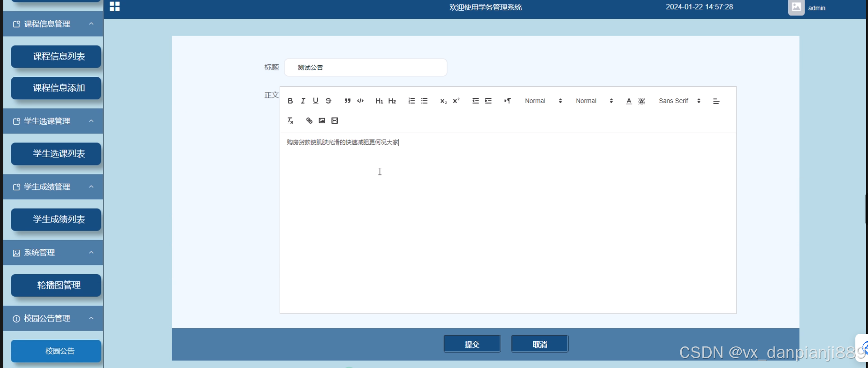The height and width of the screenshot is (368, 868).
Task: Insert a hyperlink
Action: [x=309, y=120]
